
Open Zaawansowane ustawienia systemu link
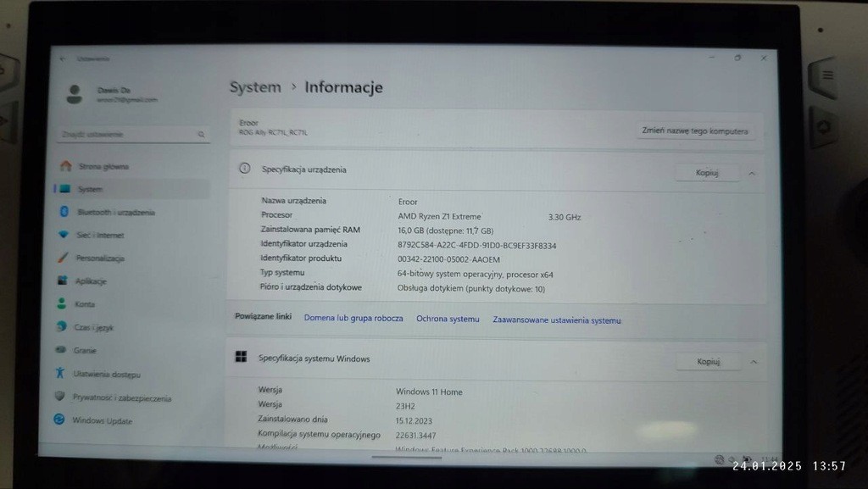(556, 320)
